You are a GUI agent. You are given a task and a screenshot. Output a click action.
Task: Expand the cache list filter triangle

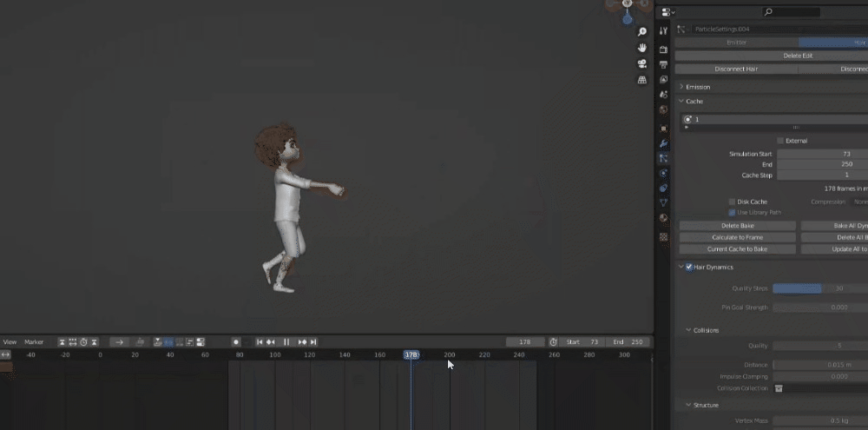(687, 128)
